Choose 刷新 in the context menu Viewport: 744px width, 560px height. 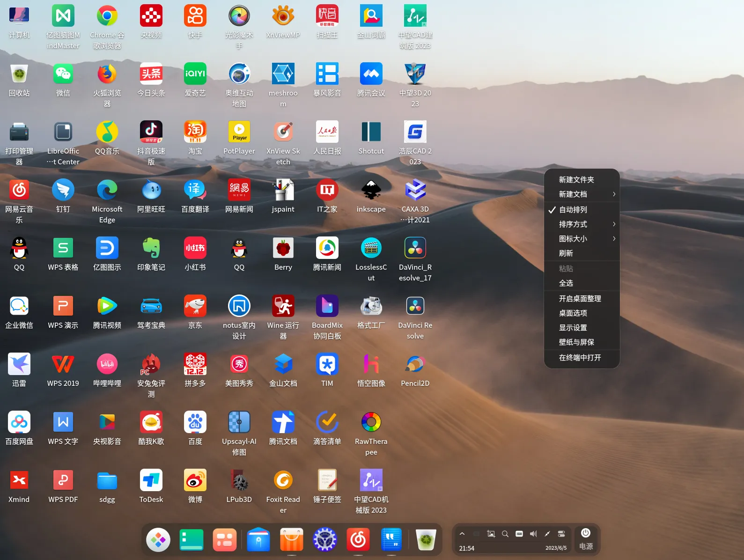click(x=582, y=253)
